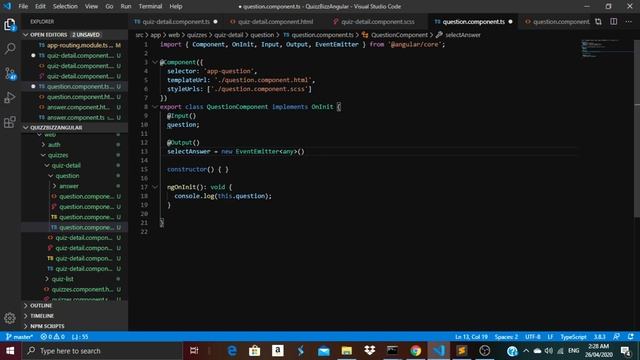The image size is (640, 360).
Task: Open File Explorer from the taskbar
Action: 347,351
